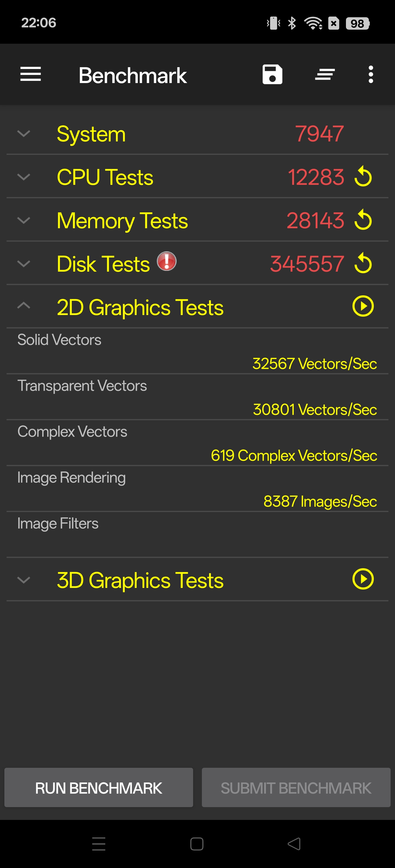Tap the save results floppy icon
The image size is (395, 868).
(x=272, y=74)
